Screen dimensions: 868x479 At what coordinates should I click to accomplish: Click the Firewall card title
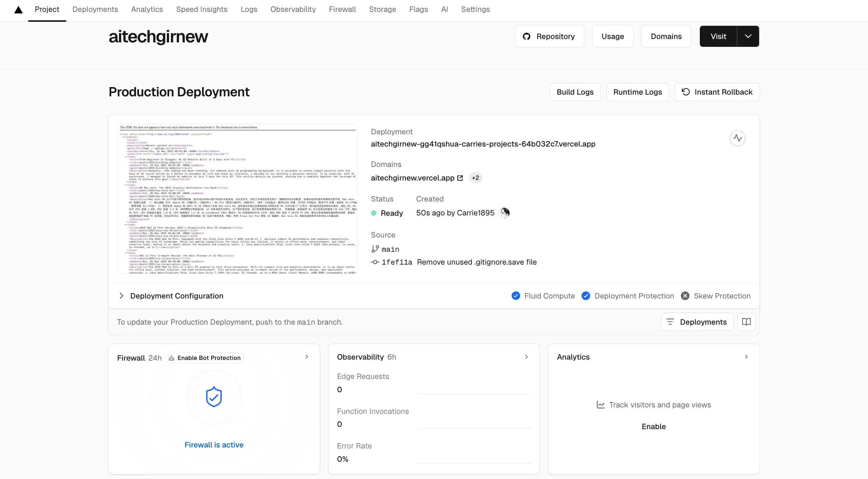click(x=131, y=358)
